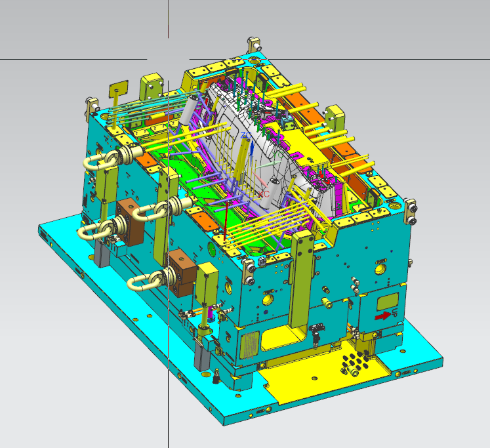Select the white cylinder beside XC label
Image resolution: width=490 pixels, height=448 pixels.
(270, 193)
